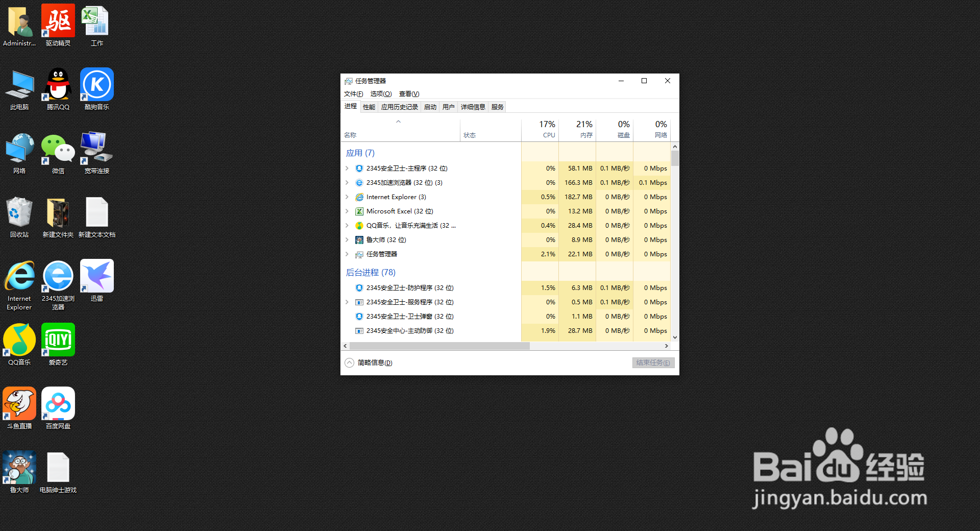980x531 pixels.
Task: Click the 应用 (7) group header
Action: click(360, 153)
